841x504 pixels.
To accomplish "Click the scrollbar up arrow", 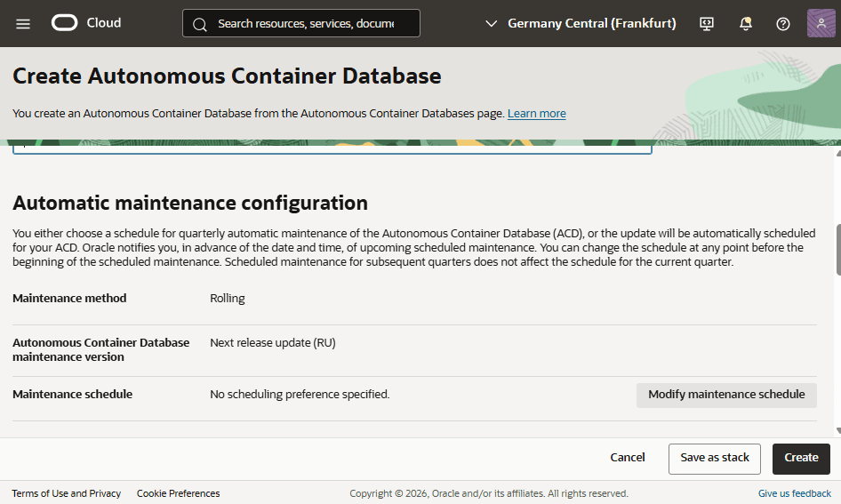I will point(837,154).
